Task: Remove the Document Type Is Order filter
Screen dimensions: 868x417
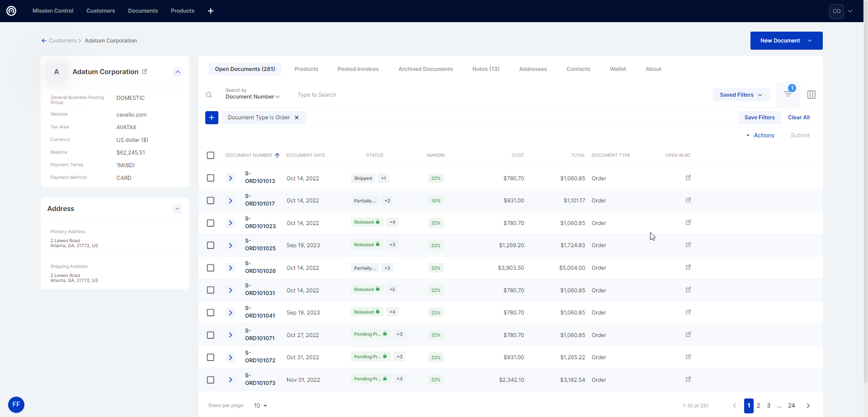Action: [297, 117]
